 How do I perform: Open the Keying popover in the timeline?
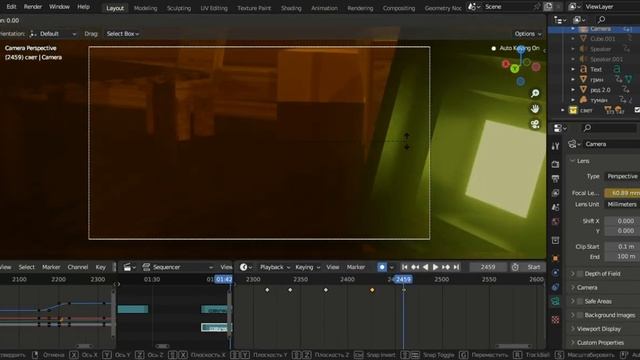click(307, 267)
